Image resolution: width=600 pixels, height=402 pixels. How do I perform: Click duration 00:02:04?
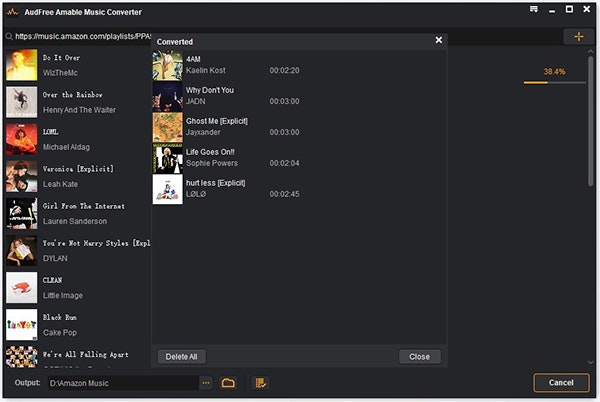tap(284, 163)
